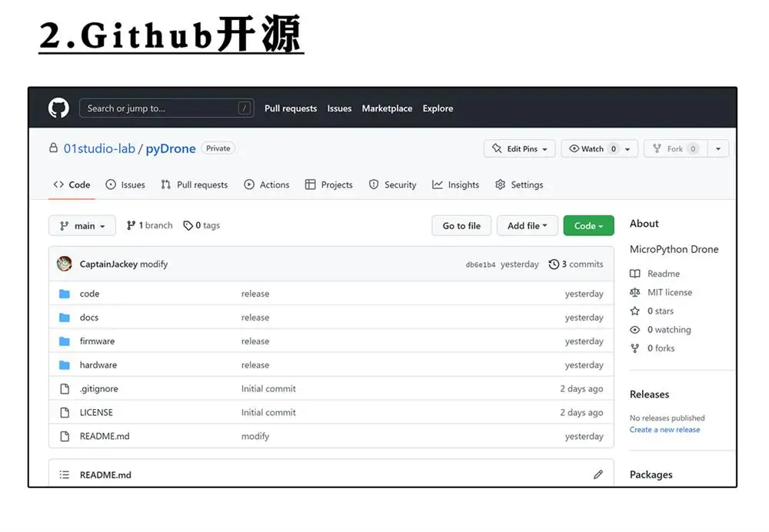Click the MIT license scale icon
This screenshot has width=769, height=532.
coord(634,292)
